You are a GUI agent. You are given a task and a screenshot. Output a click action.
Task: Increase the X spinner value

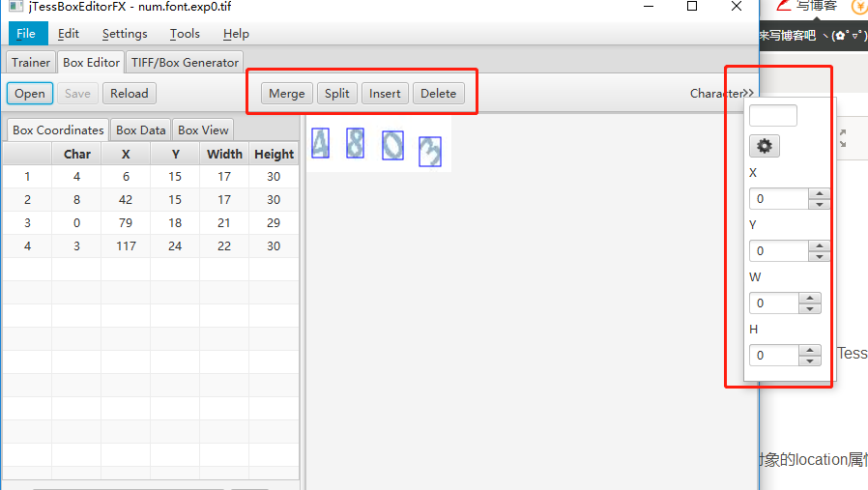[x=819, y=193]
